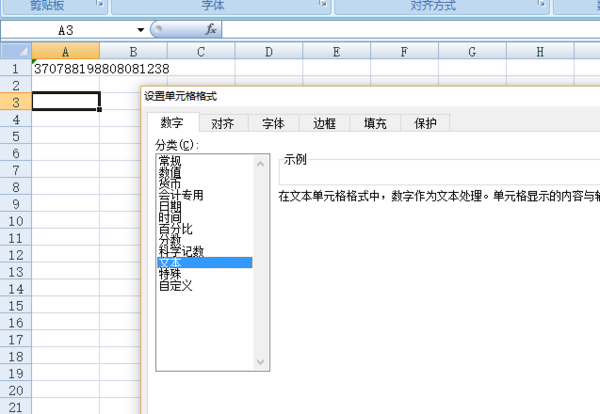Screen dimensions: 600x414
Task: Select row 5 header
Action: point(16,136)
